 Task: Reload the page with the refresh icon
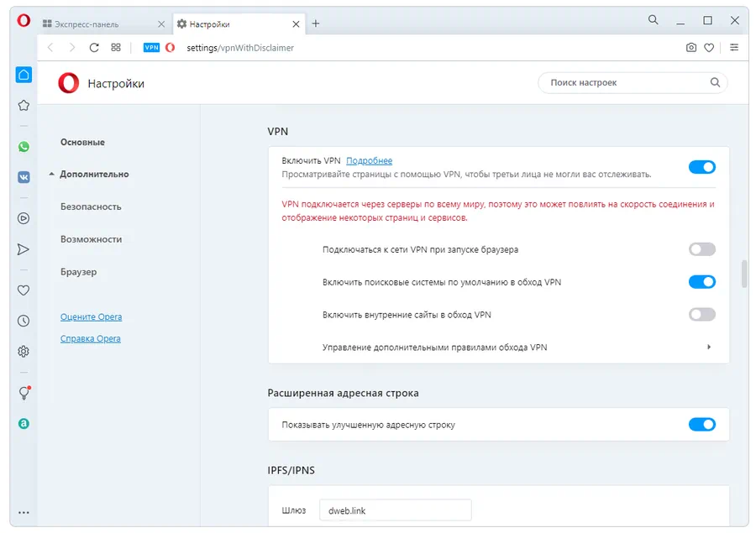coord(94,48)
